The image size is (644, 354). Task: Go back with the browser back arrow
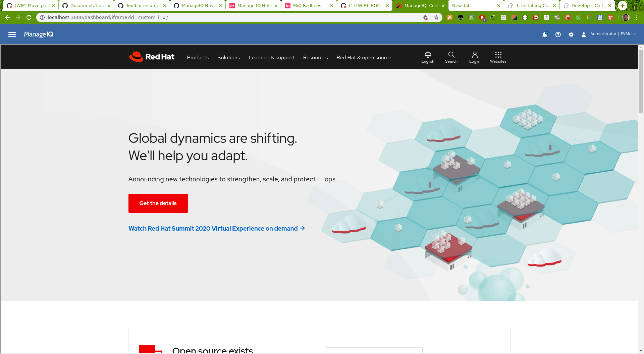pyautogui.click(x=7, y=17)
